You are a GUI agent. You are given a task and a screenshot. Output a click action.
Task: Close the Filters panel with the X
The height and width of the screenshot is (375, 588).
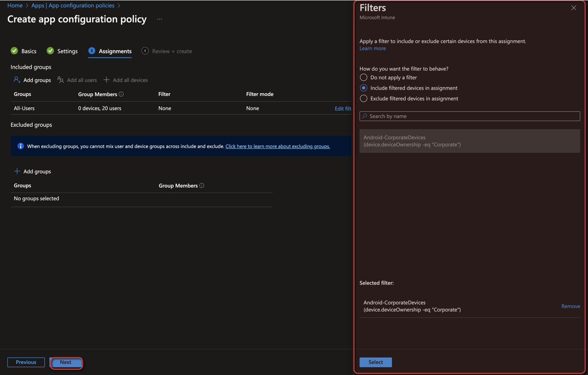point(573,8)
